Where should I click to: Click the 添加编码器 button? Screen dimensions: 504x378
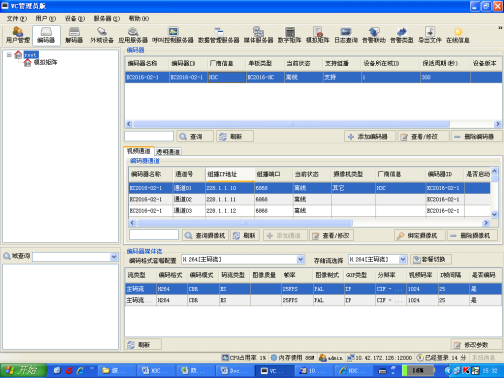tap(370, 137)
